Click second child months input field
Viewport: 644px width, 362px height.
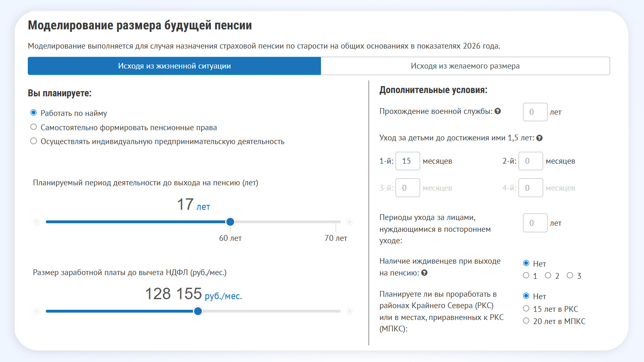530,161
